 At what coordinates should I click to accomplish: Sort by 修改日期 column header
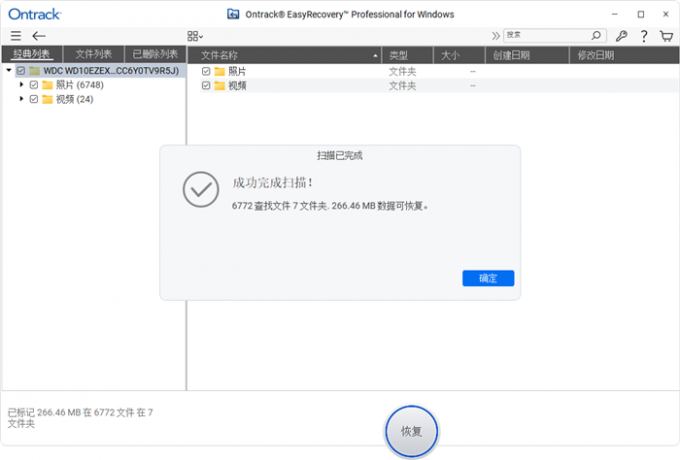624,55
